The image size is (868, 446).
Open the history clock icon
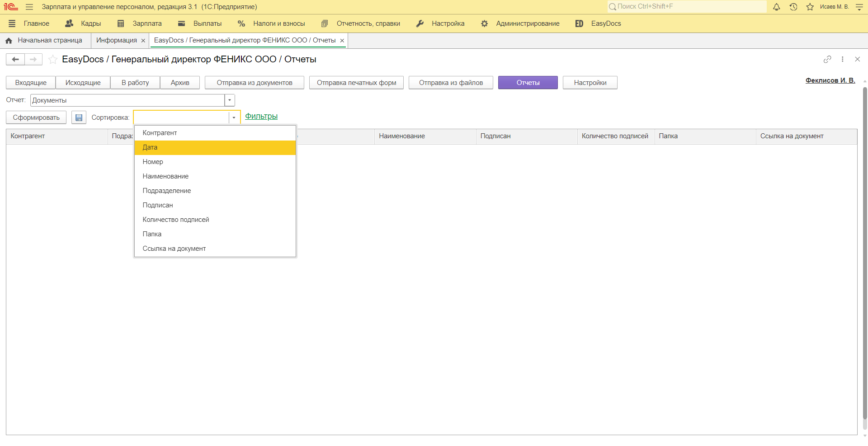[x=793, y=7]
